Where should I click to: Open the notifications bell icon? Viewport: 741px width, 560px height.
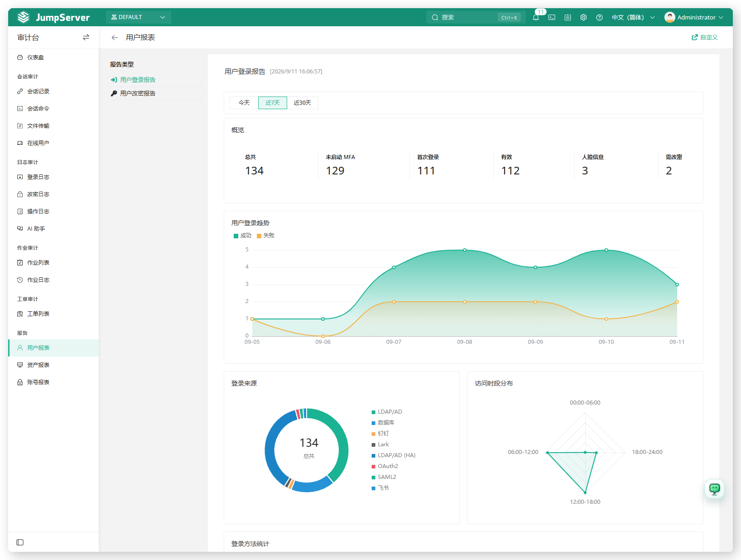536,17
